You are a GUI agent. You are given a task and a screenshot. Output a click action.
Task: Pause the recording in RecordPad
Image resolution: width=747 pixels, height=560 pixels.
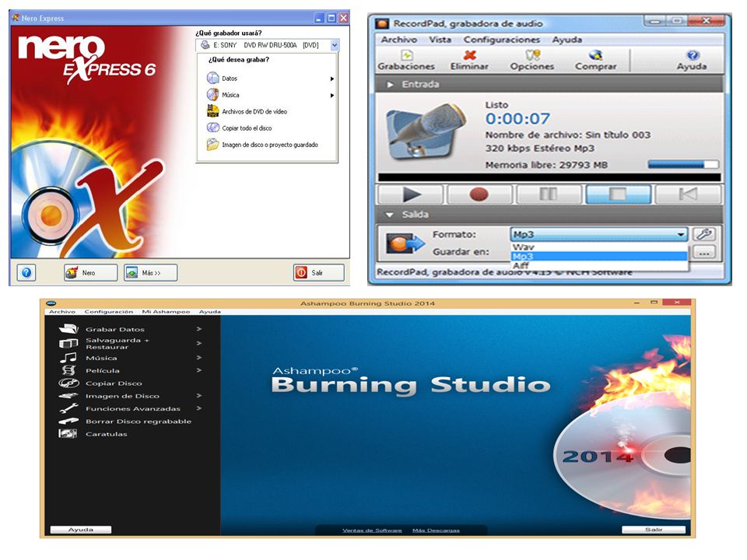click(549, 194)
